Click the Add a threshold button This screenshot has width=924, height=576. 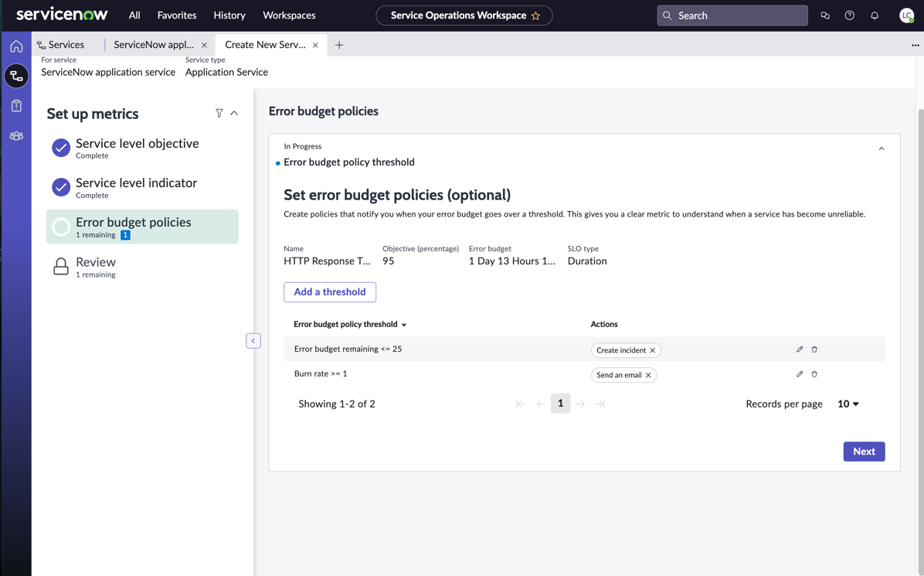330,291
